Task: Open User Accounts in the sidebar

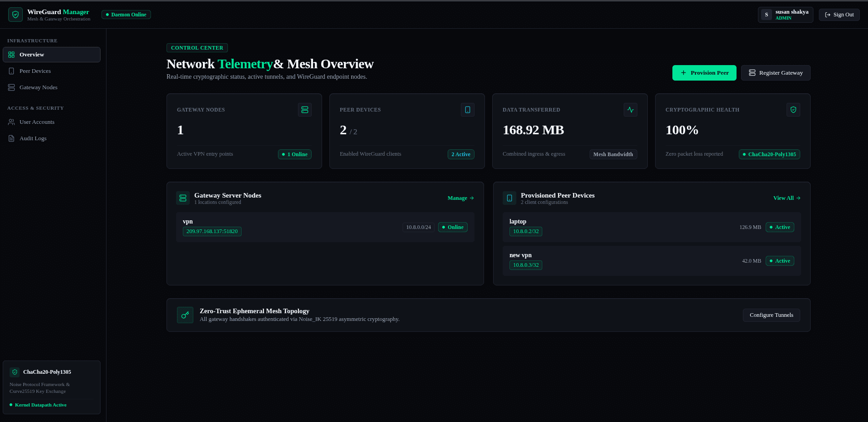Action: pos(51,122)
